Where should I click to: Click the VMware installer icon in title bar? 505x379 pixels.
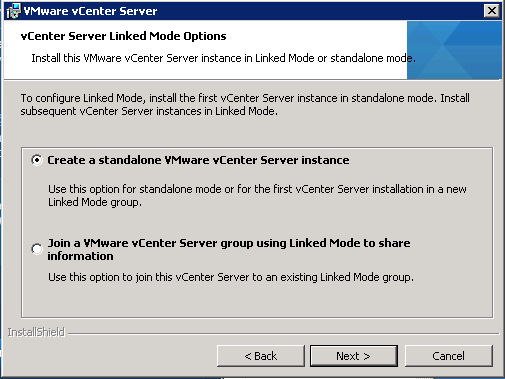13,11
